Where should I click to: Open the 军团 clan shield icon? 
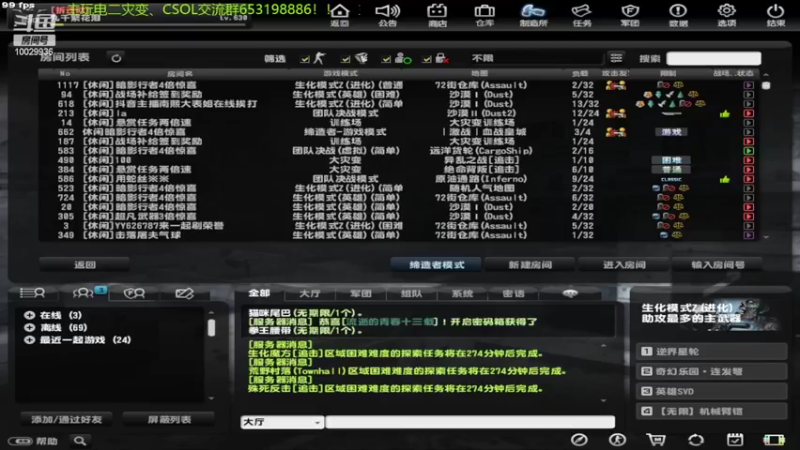[630, 14]
